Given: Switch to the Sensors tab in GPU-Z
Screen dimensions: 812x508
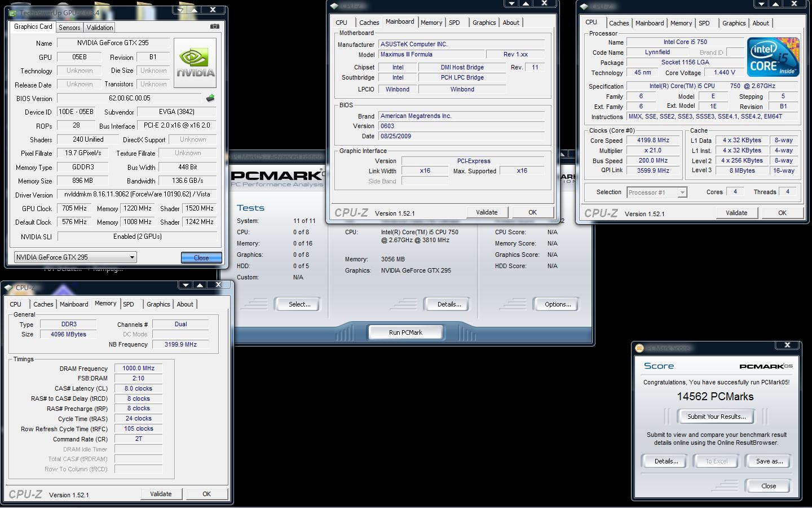Looking at the screenshot, I should 69,27.
